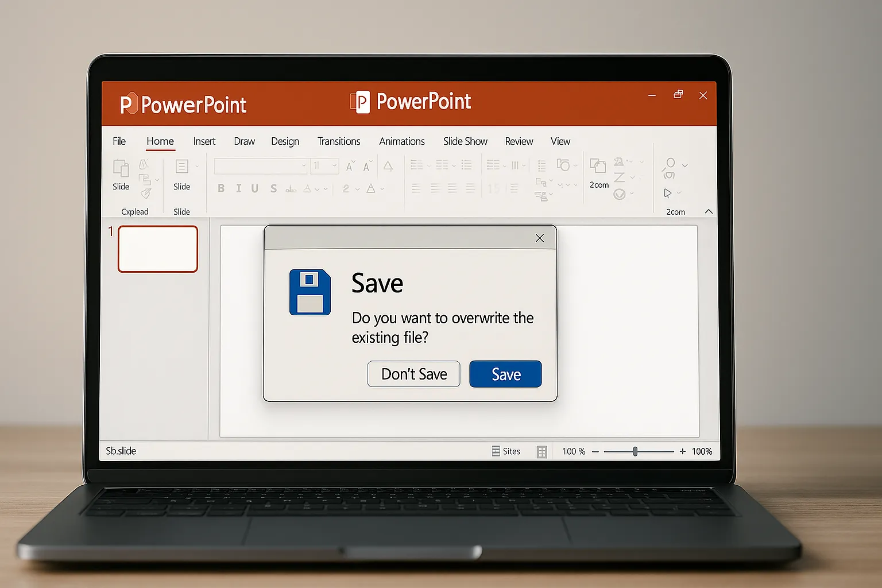Open the File menu
Image resolution: width=882 pixels, height=588 pixels.
tap(119, 141)
